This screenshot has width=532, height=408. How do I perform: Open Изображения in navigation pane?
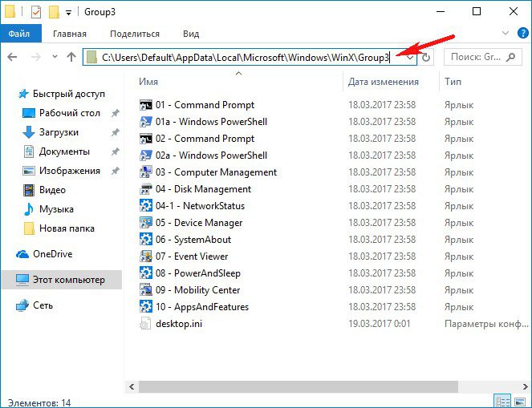click(x=70, y=171)
